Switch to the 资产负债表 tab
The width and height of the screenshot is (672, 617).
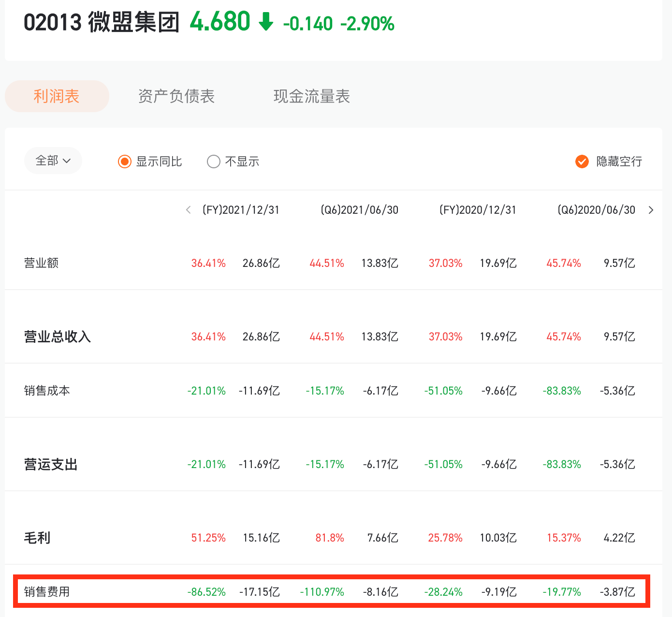176,96
